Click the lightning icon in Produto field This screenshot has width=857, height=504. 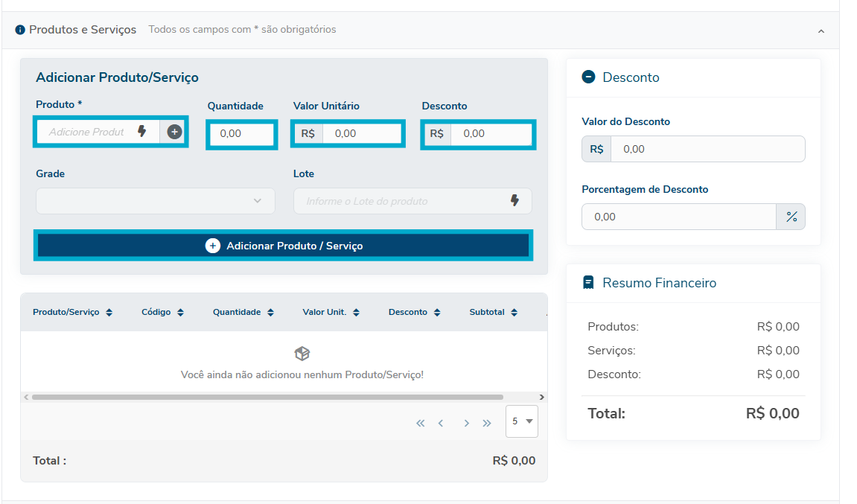[141, 132]
